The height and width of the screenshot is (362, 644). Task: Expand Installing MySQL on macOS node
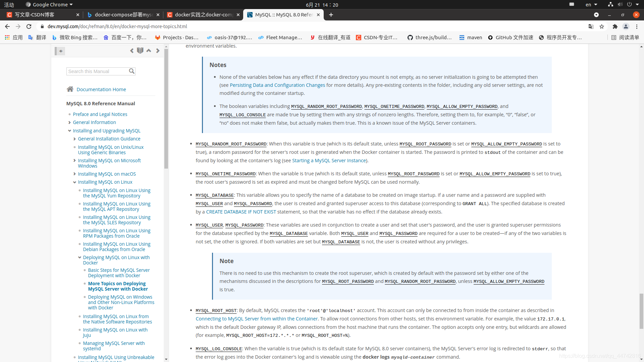click(74, 174)
